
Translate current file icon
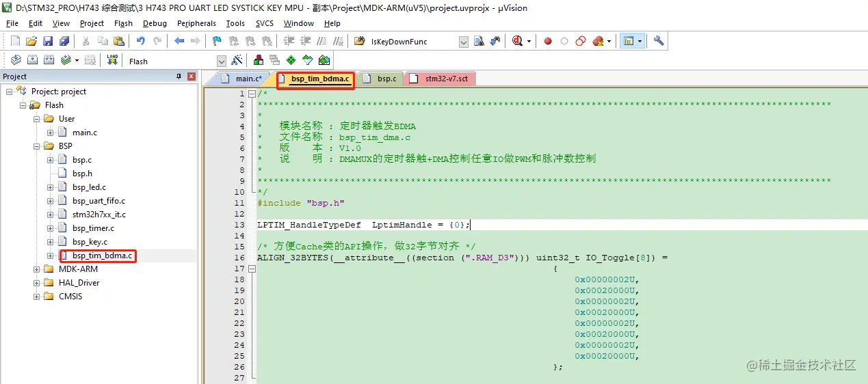click(x=15, y=60)
